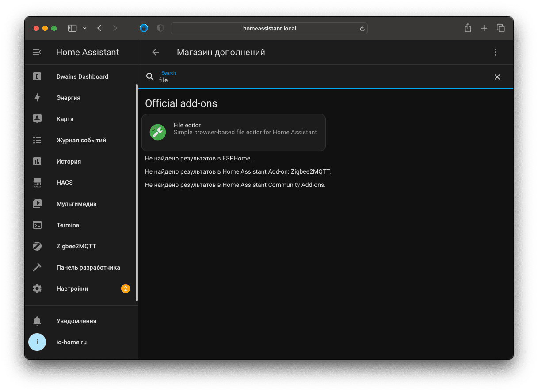The width and height of the screenshot is (538, 392).
Task: Open io-home.ru user profile
Action: [x=37, y=342]
